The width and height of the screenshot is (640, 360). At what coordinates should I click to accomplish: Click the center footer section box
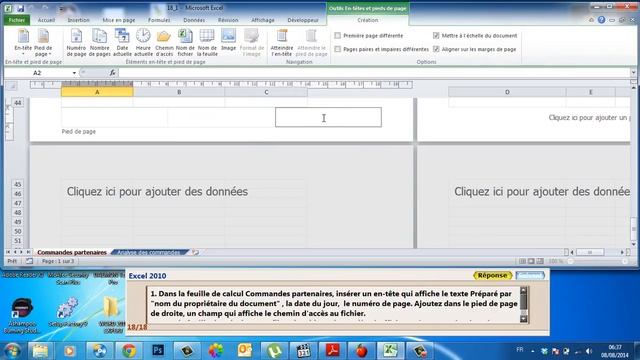(x=221, y=118)
